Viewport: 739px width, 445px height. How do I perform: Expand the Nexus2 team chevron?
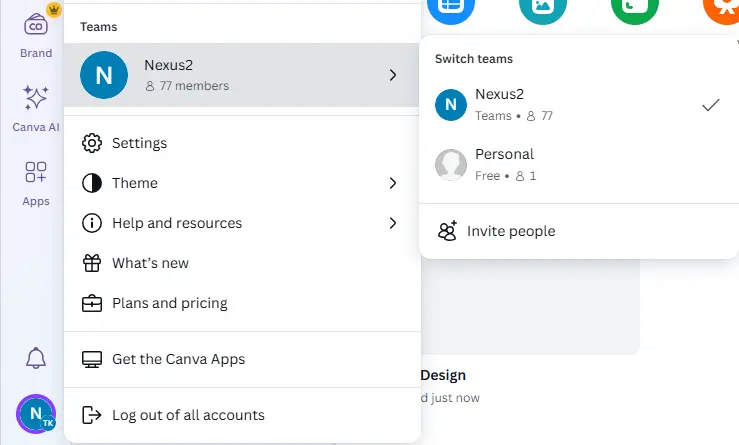[393, 75]
